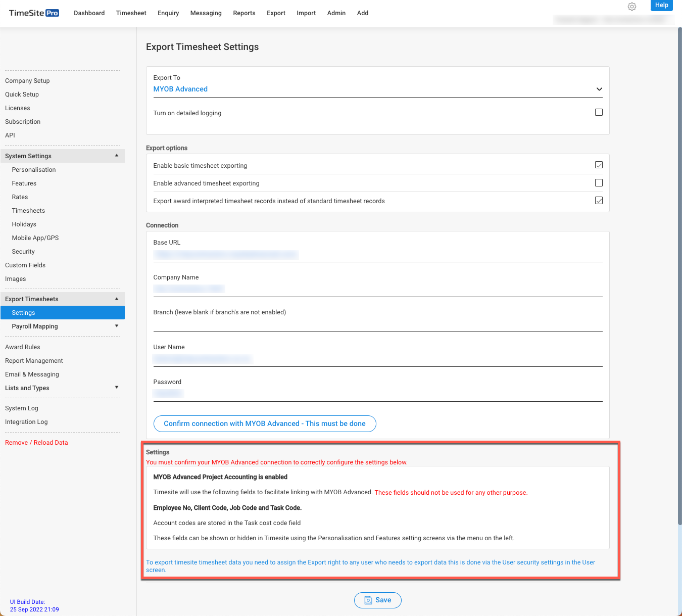Open Report Management in sidebar
Screen dimensions: 682x616
click(34, 361)
